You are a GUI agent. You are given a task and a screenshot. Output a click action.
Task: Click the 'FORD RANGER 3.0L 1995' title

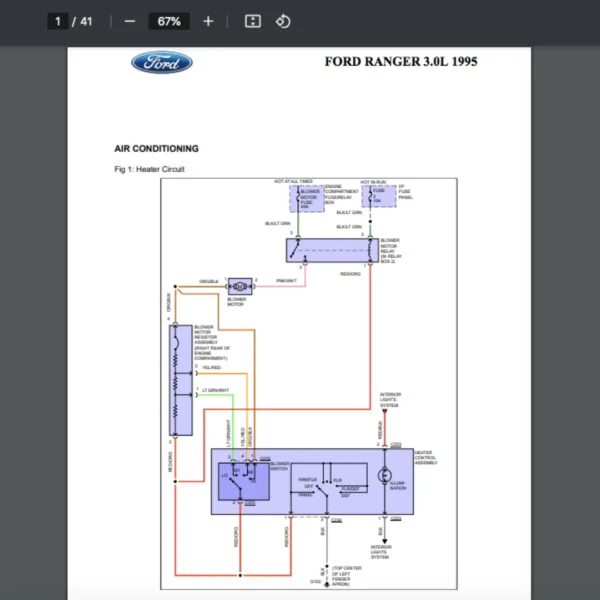coord(401,62)
